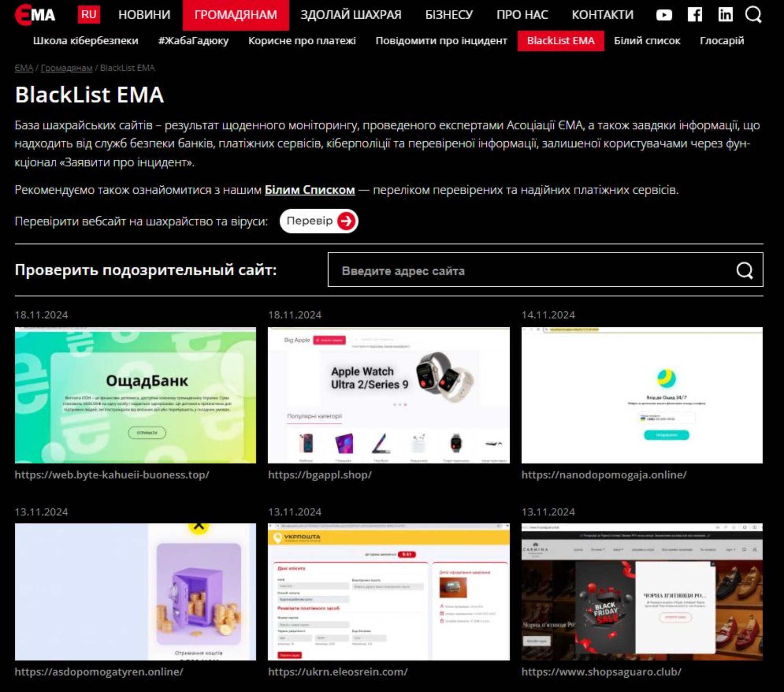
Task: Follow the Білим Списком link
Action: coord(310,190)
